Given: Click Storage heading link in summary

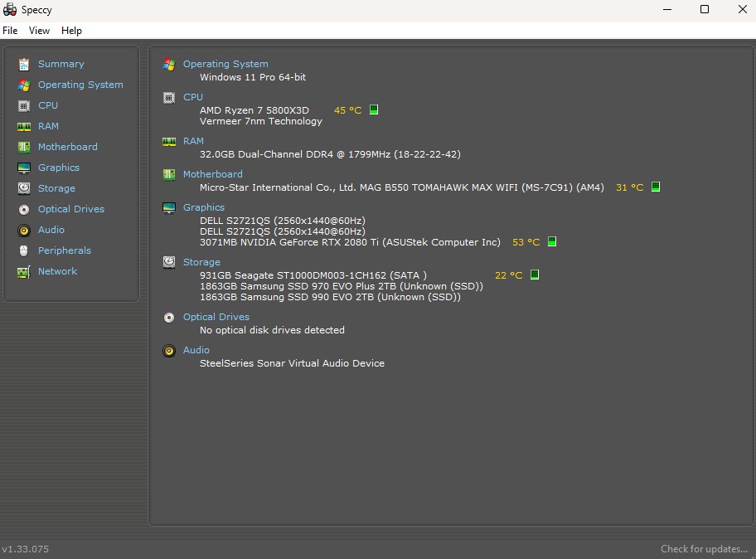Looking at the screenshot, I should click(201, 262).
